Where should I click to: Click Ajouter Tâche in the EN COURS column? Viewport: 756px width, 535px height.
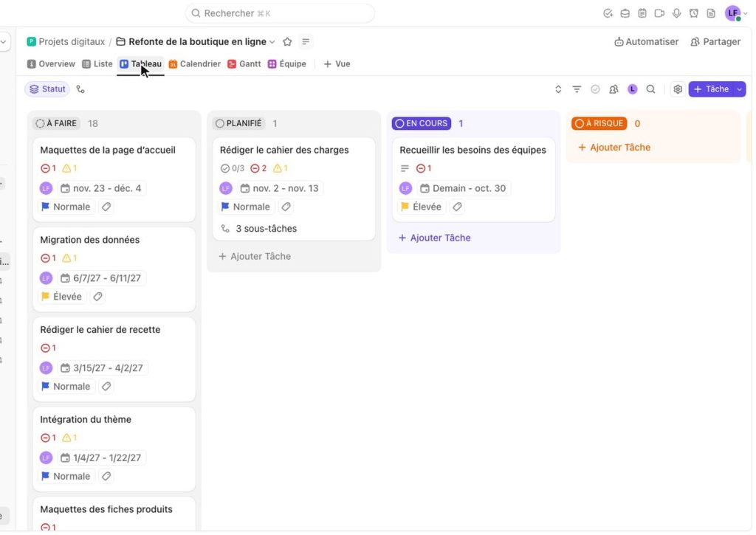[434, 238]
